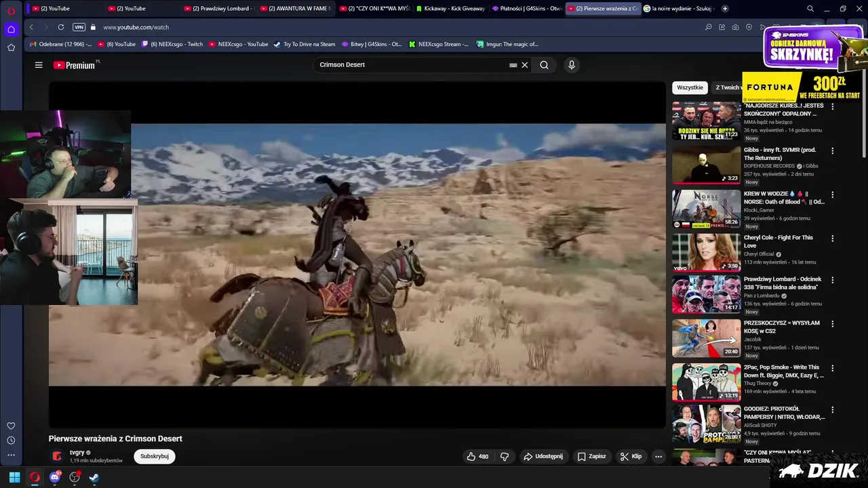Viewport: 868px width, 488px height.
Task: Switch to the Prawdziwy Lombard tab
Action: point(218,8)
